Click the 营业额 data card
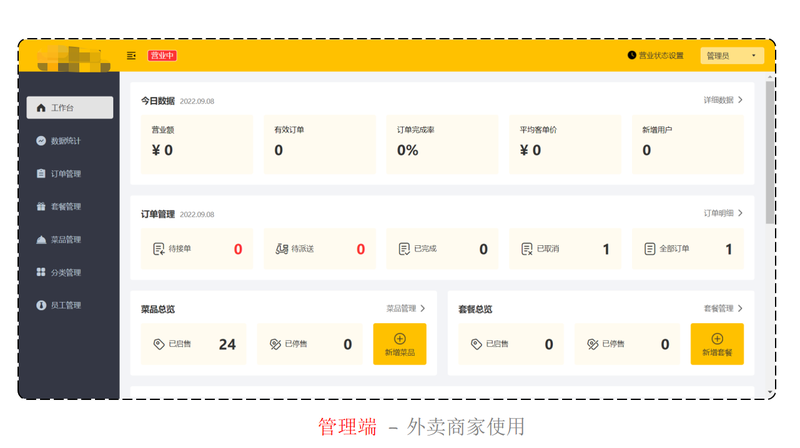Viewport: 800px width, 448px height. (197, 144)
